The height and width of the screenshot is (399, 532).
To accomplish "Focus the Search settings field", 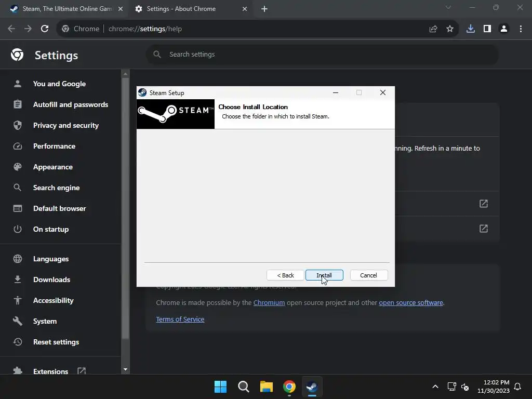I will click(322, 54).
